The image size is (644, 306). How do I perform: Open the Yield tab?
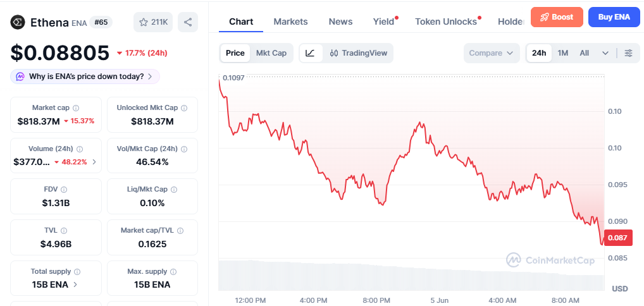(x=383, y=21)
